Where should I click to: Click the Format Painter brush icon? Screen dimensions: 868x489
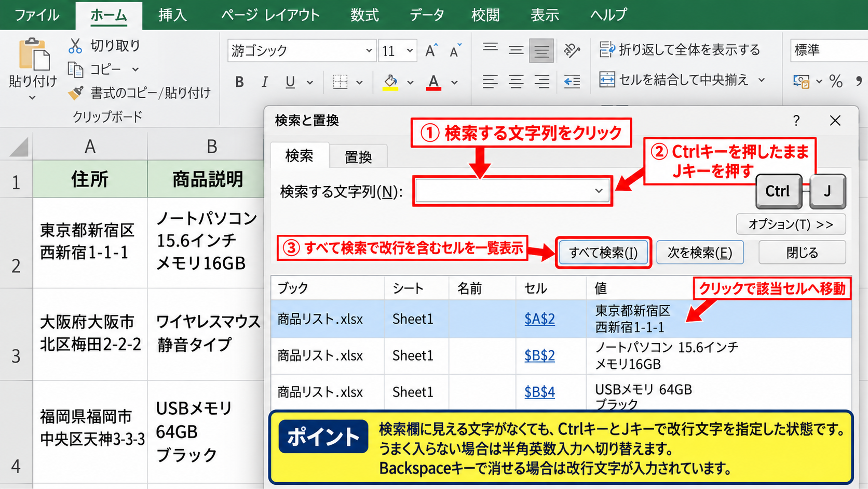(76, 92)
